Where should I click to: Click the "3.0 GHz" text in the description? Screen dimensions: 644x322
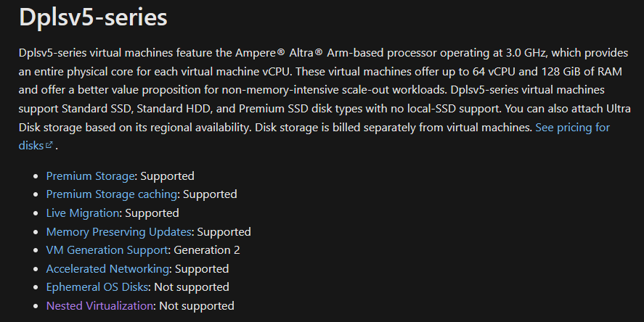click(526, 53)
